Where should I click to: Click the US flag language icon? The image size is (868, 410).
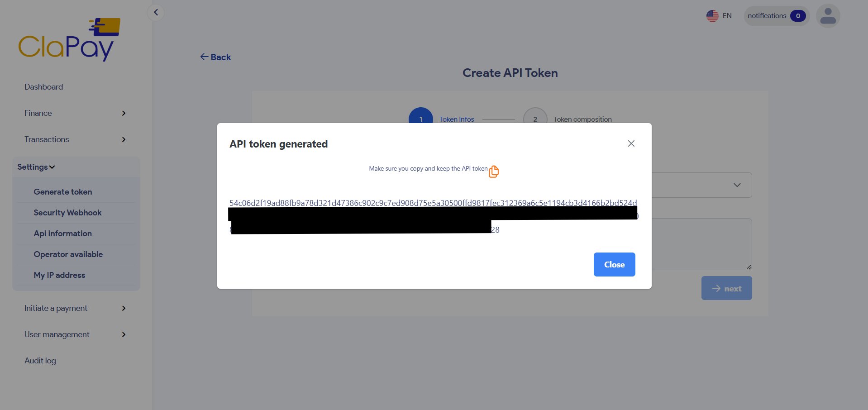pyautogui.click(x=712, y=15)
